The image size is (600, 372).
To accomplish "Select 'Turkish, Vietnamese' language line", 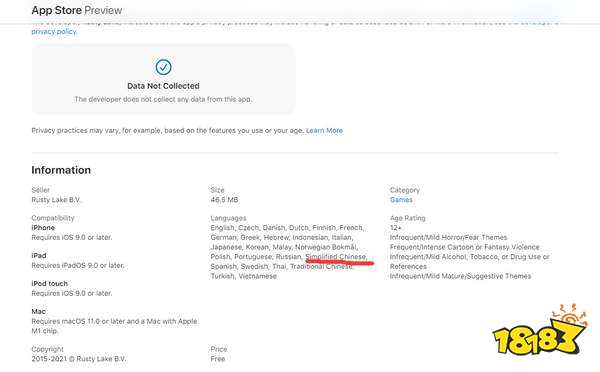I will pos(243,276).
